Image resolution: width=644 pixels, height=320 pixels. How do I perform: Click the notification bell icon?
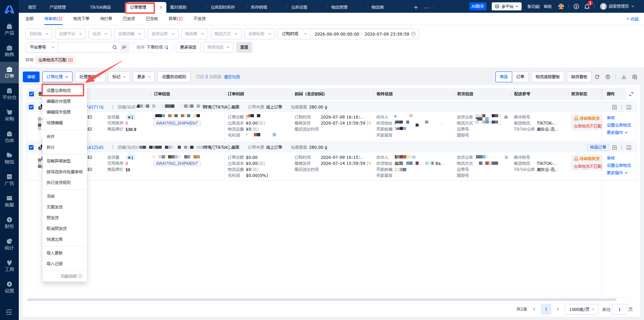(x=587, y=7)
